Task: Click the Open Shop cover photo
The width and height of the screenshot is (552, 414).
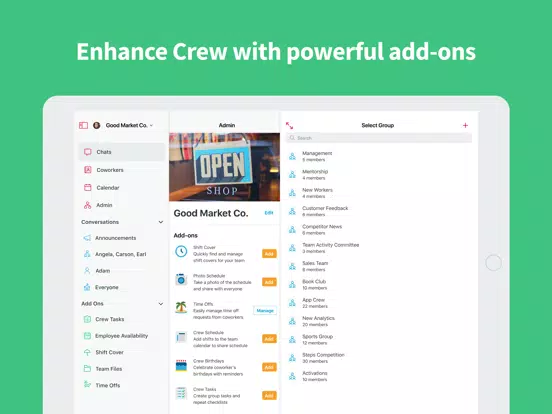Action: [225, 167]
